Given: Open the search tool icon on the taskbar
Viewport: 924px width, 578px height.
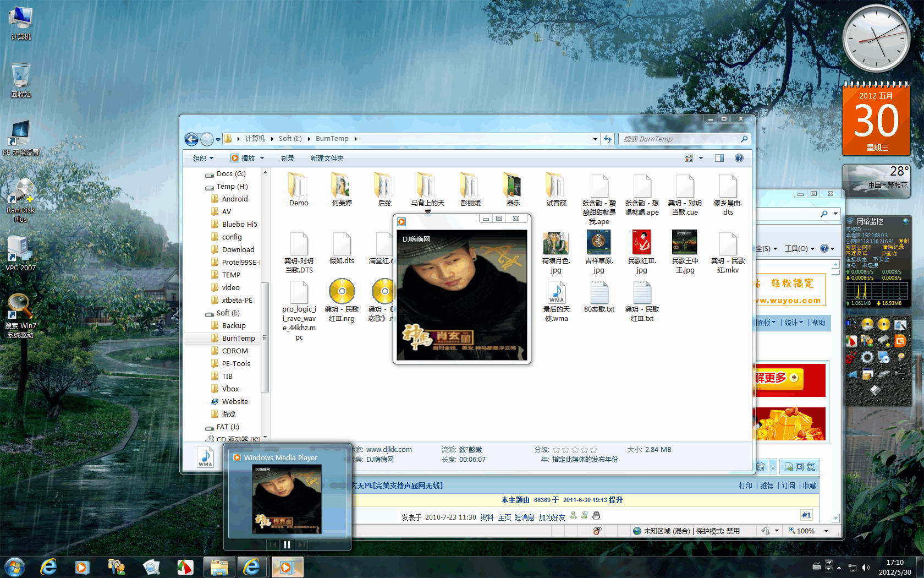Looking at the screenshot, I should pyautogui.click(x=151, y=567).
